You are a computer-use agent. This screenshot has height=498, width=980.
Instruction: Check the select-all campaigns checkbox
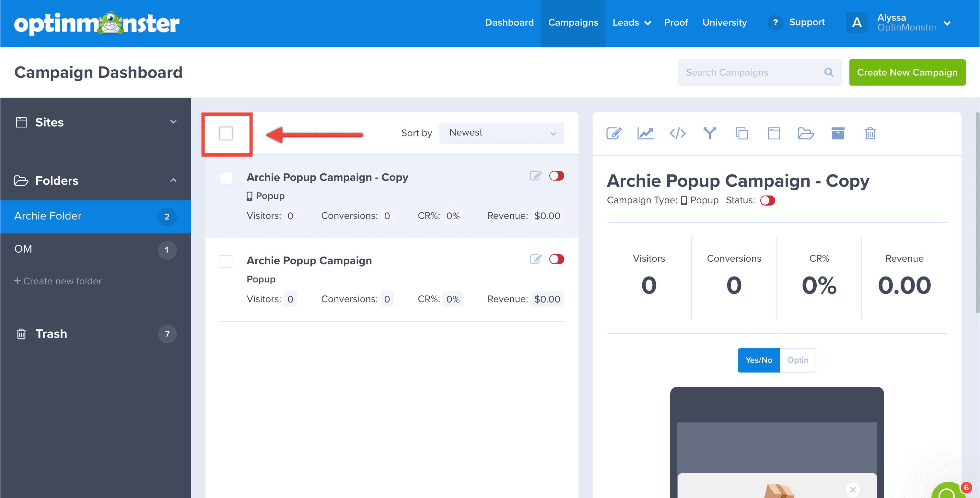[226, 134]
